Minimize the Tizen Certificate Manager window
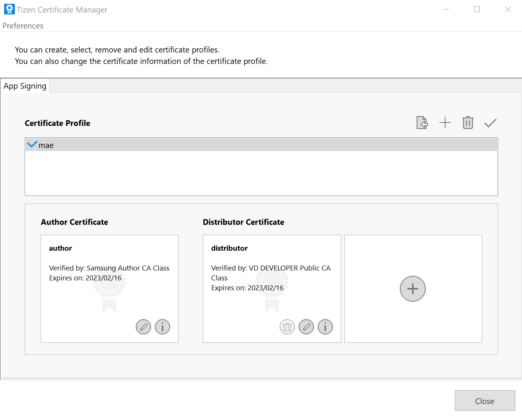 click(x=446, y=10)
